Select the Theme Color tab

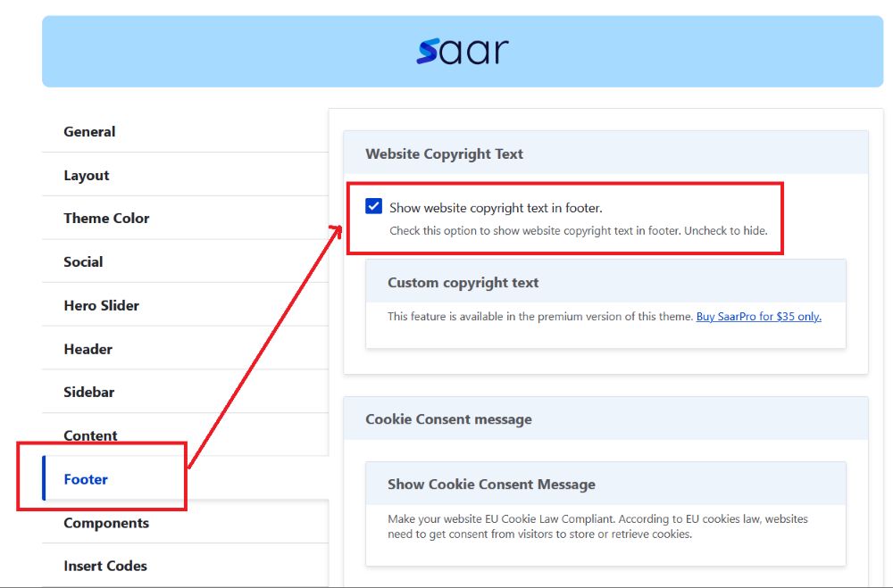coord(106,218)
